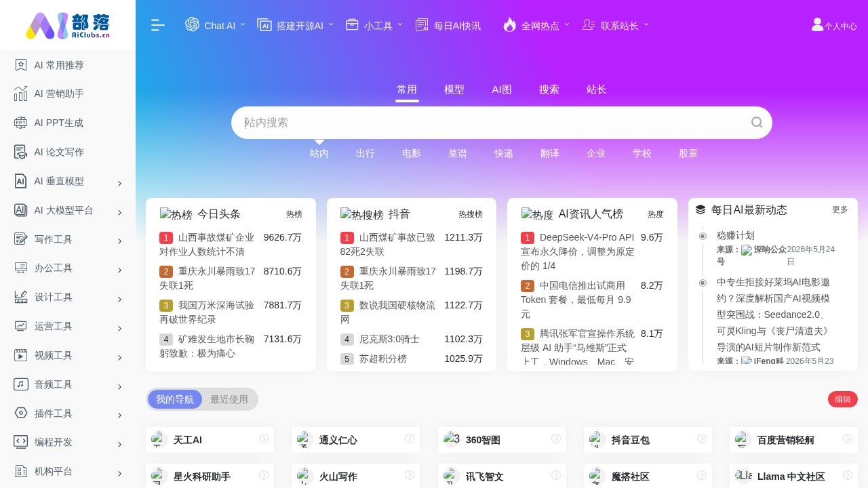Open the 通义仁心 card
868x488 pixels.
[355, 440]
